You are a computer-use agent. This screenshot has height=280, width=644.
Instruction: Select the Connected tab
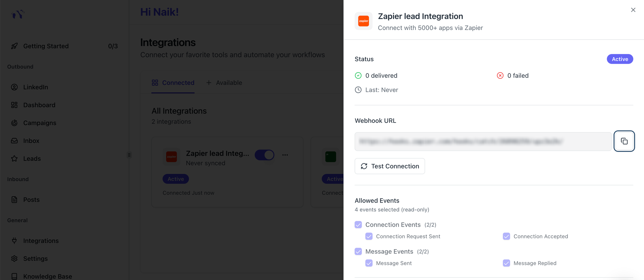point(173,83)
